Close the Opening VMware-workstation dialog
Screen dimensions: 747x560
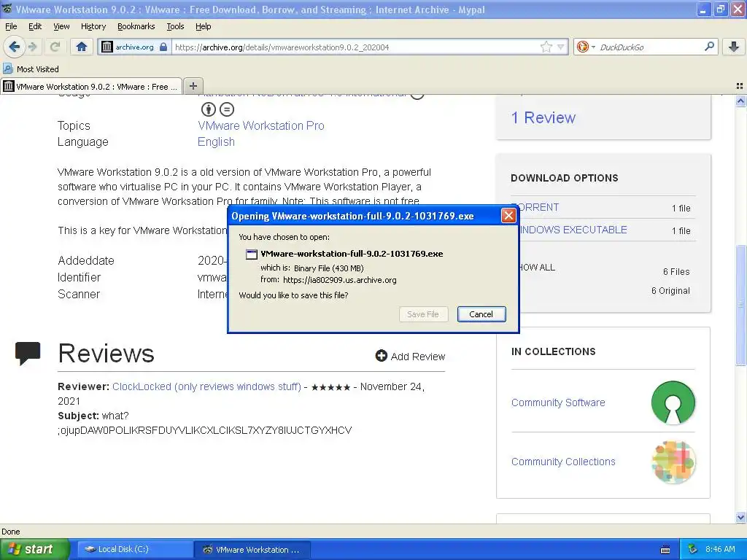coord(508,216)
